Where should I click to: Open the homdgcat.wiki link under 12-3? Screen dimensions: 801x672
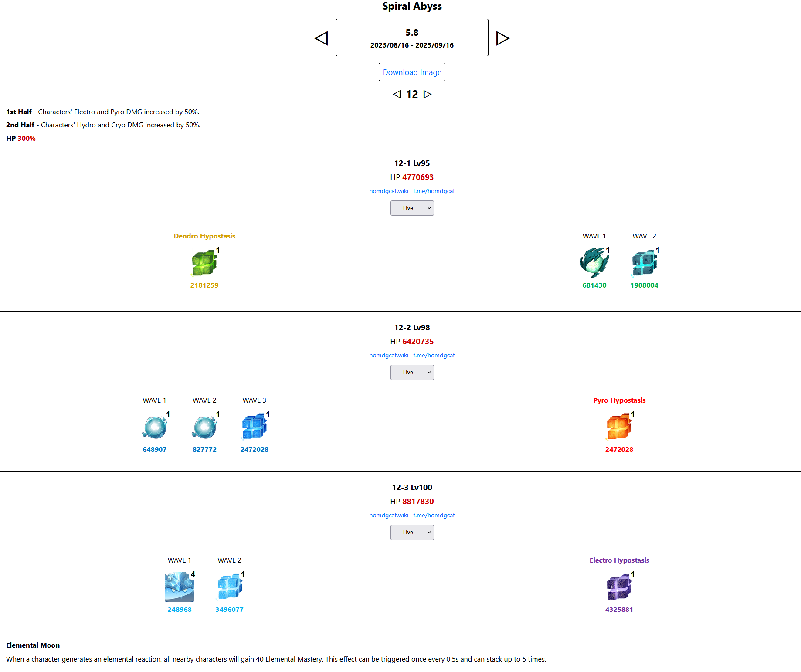(389, 515)
